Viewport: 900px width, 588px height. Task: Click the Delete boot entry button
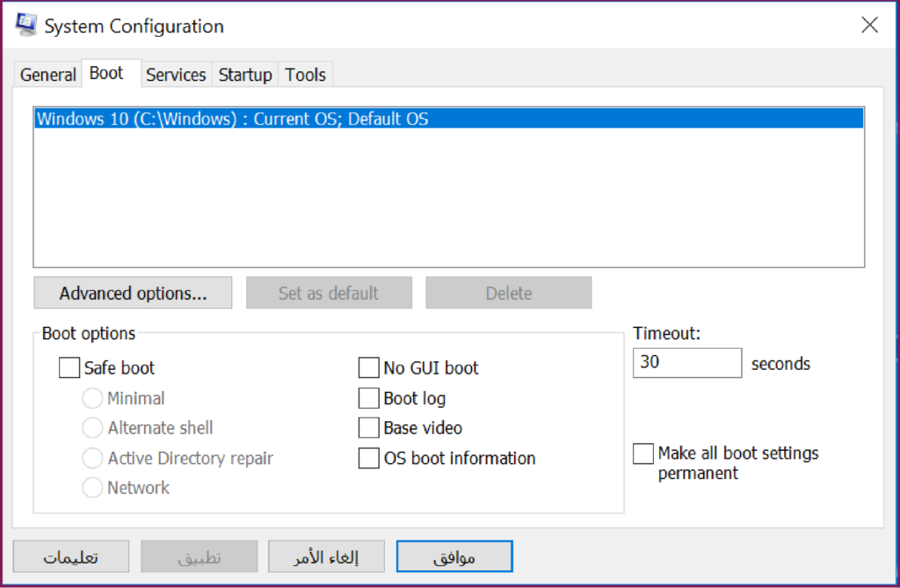(509, 293)
